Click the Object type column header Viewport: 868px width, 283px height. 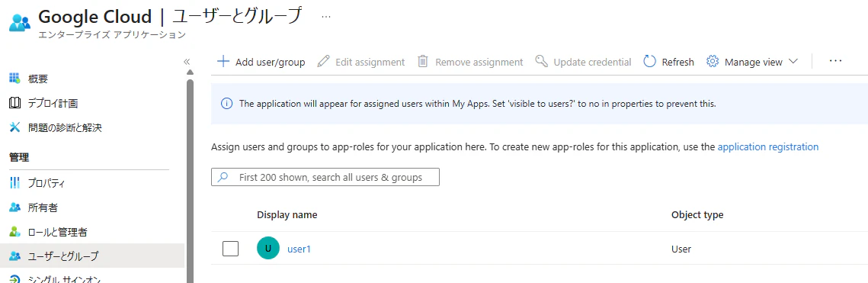[697, 215]
